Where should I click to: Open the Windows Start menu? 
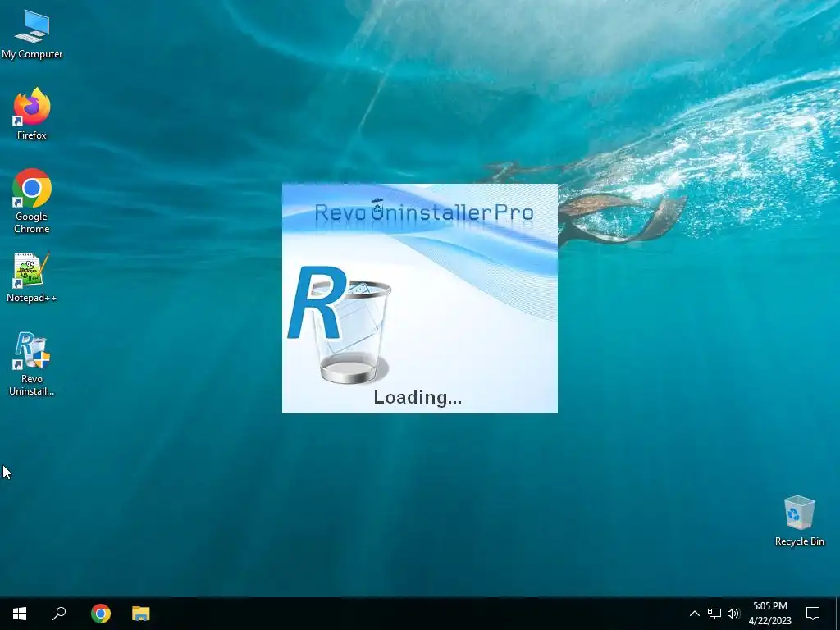click(20, 614)
